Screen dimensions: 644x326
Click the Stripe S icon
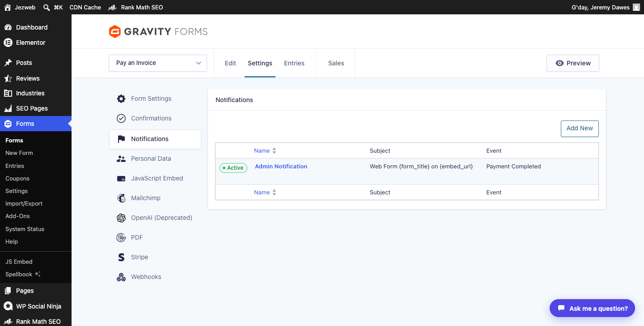click(x=121, y=257)
